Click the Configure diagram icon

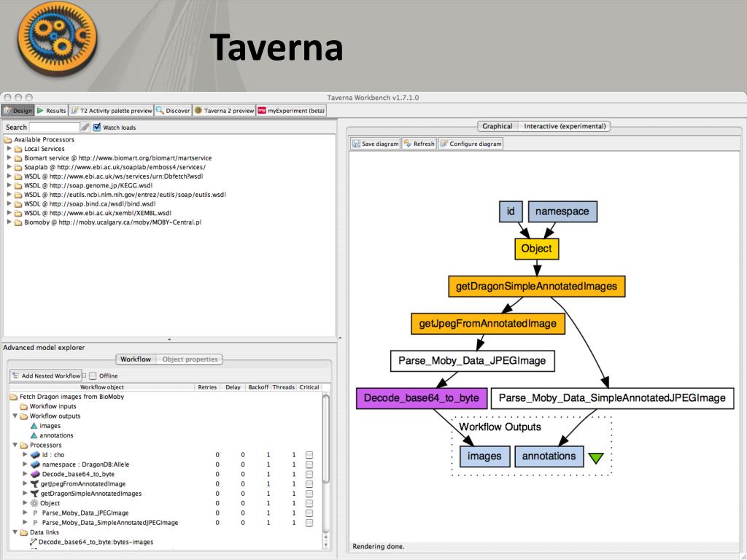click(x=444, y=144)
